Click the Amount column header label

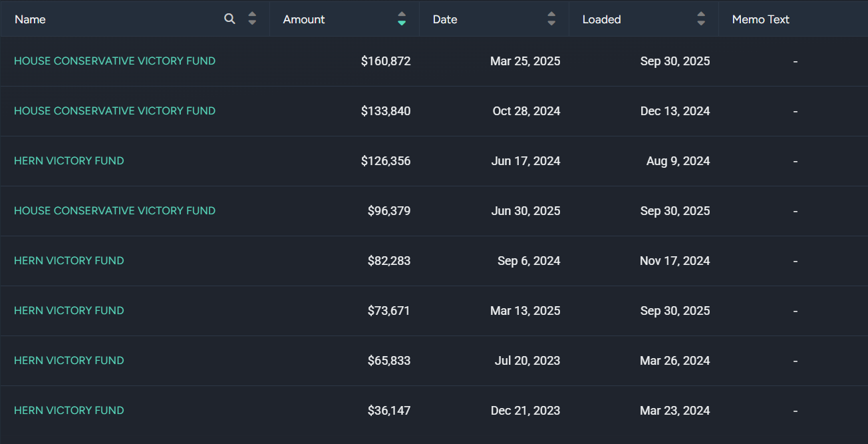pos(304,19)
